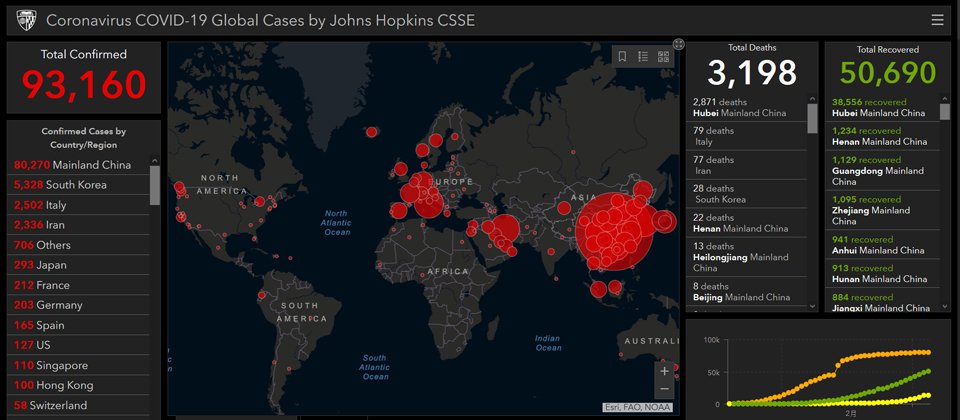Select Switzerland in the country list
This screenshot has width=960, height=420.
[78, 405]
